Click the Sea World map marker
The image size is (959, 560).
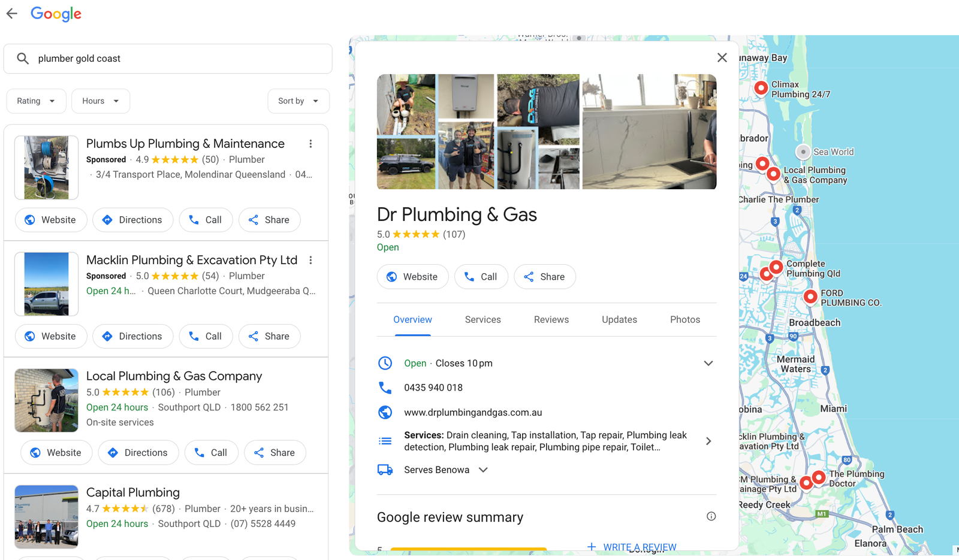click(803, 152)
